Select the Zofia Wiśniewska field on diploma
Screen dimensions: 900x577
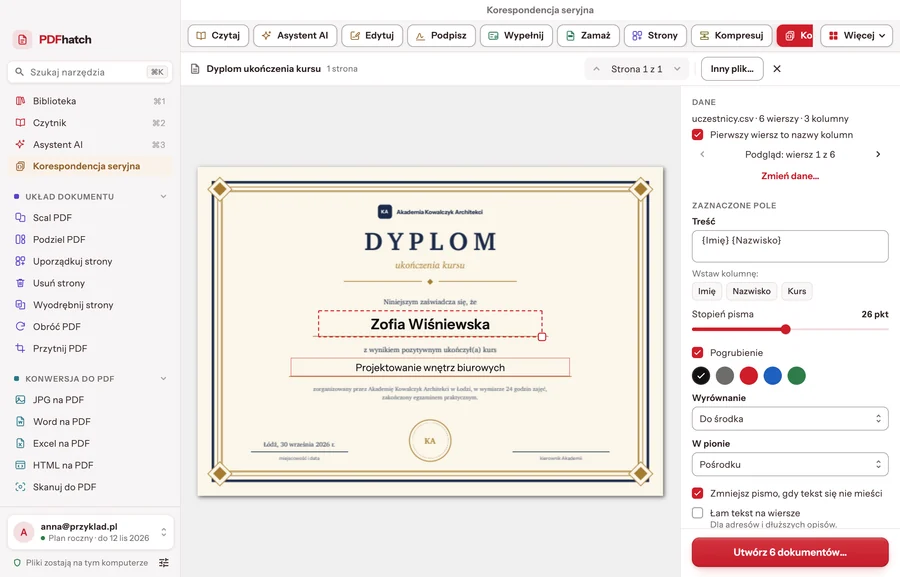[430, 324]
